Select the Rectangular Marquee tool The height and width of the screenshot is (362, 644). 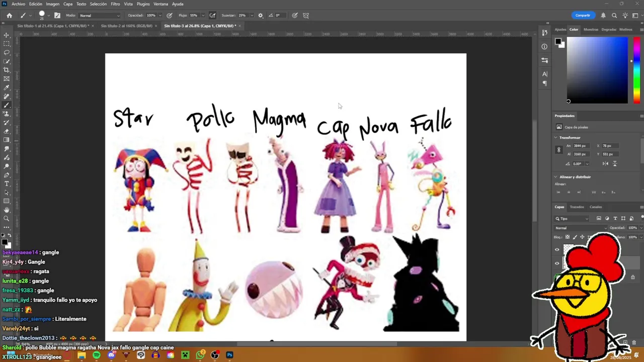coord(7,44)
